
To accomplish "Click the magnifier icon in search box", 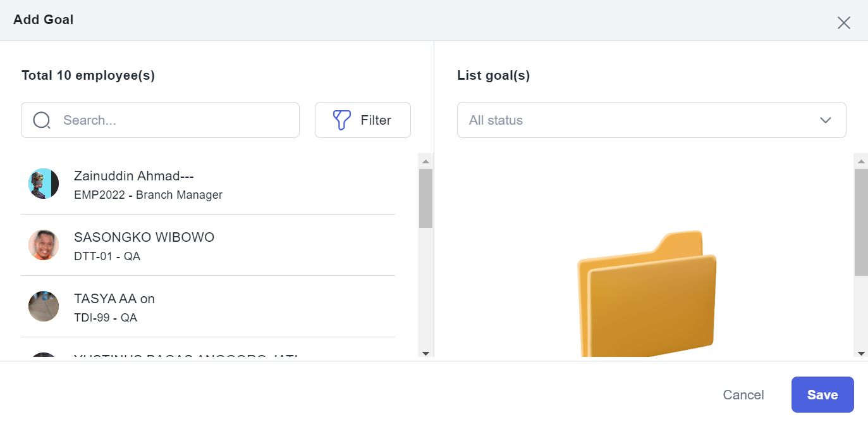I will pos(42,120).
